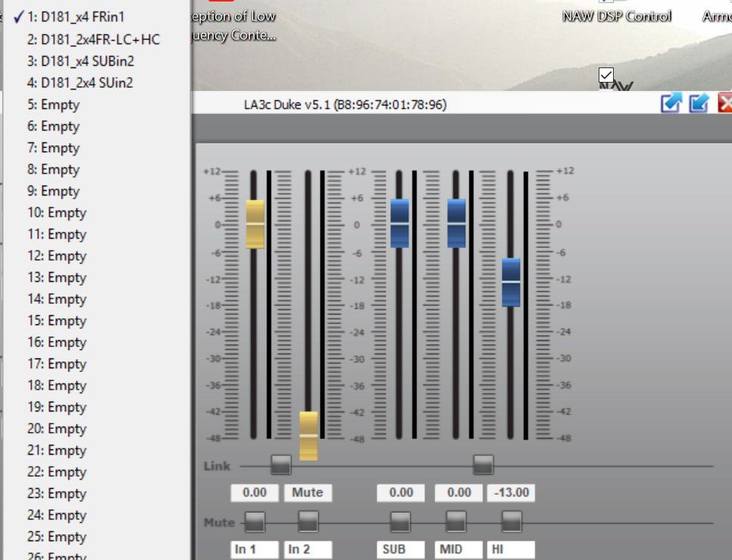Click the blue HI channel fader handle
The image size is (732, 560).
(511, 283)
